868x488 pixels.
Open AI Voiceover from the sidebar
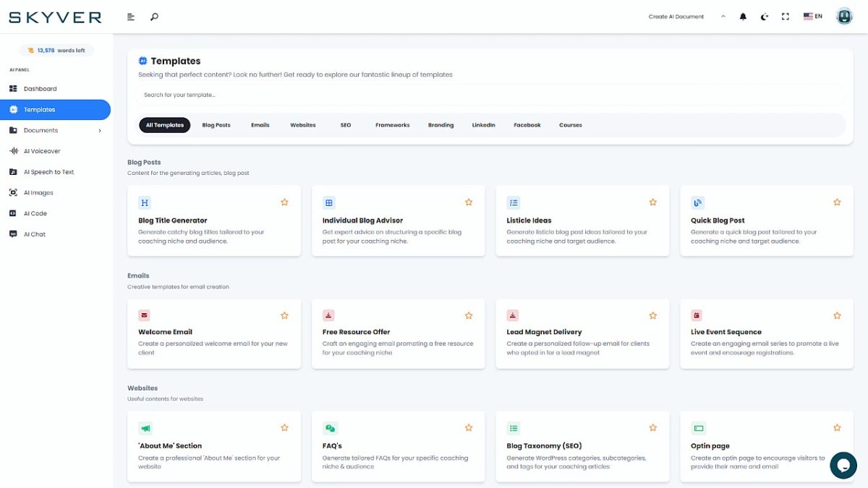point(42,151)
